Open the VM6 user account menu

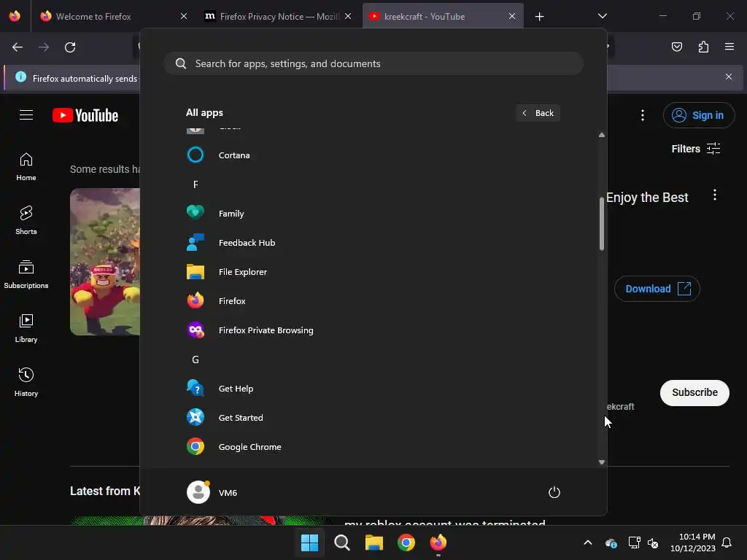pyautogui.click(x=212, y=492)
